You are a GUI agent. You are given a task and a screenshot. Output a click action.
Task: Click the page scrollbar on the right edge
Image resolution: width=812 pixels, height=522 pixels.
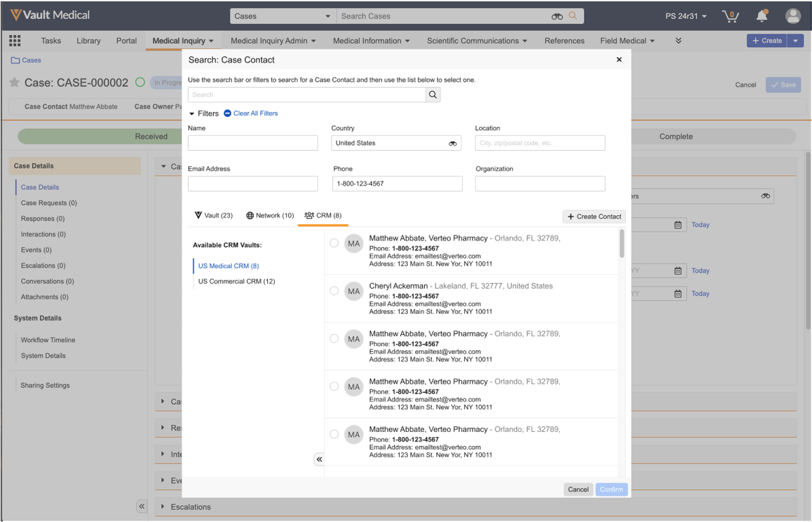808,241
